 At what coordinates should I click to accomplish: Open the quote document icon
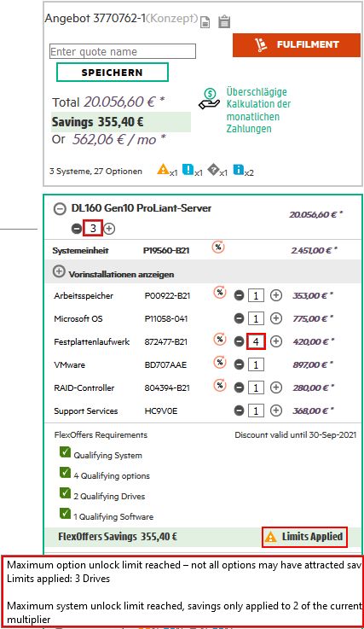205,21
